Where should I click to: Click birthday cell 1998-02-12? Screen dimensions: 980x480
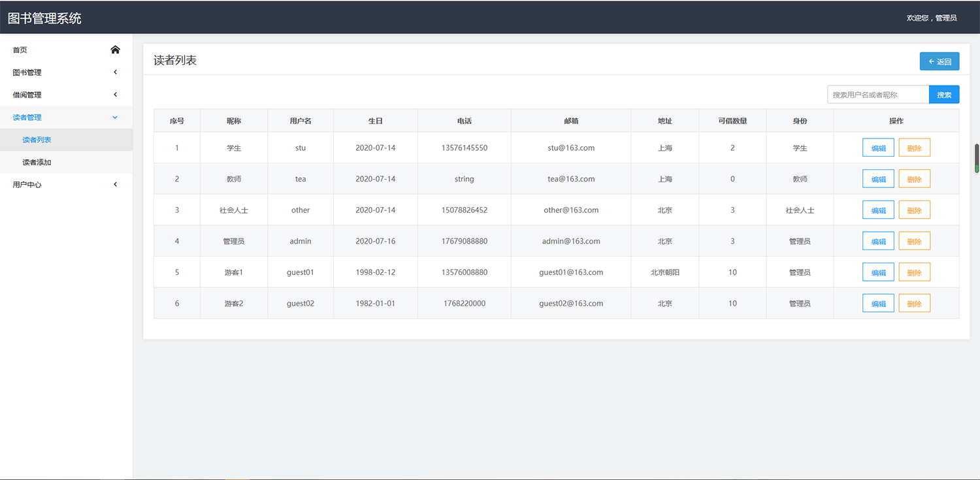(x=376, y=272)
